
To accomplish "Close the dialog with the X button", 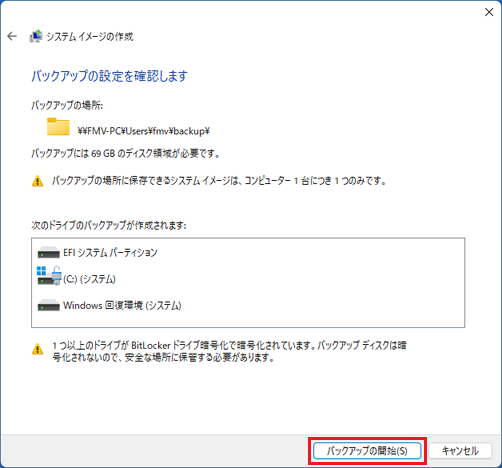I will 489,12.
